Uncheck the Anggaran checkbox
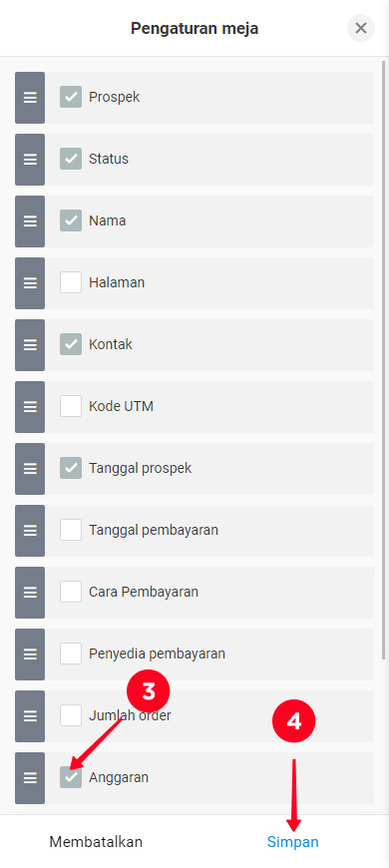This screenshot has width=389, height=868. (71, 777)
